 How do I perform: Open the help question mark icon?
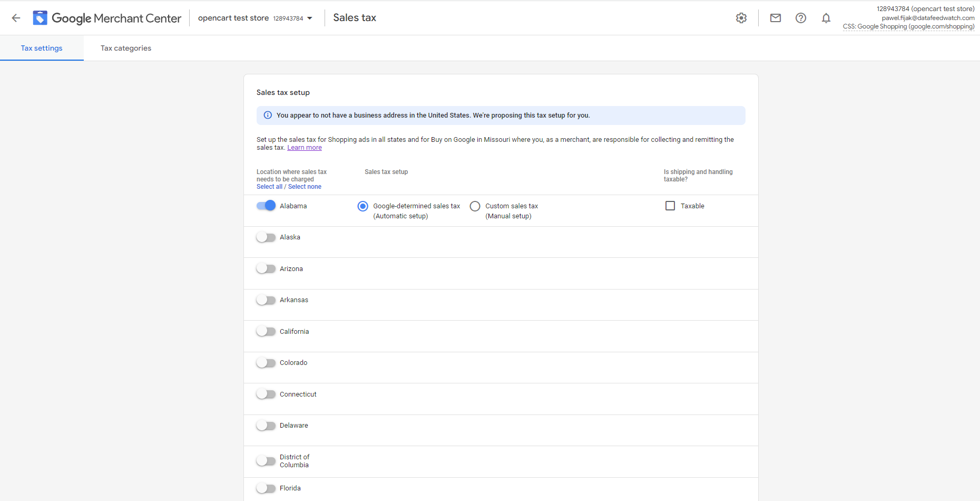(800, 18)
